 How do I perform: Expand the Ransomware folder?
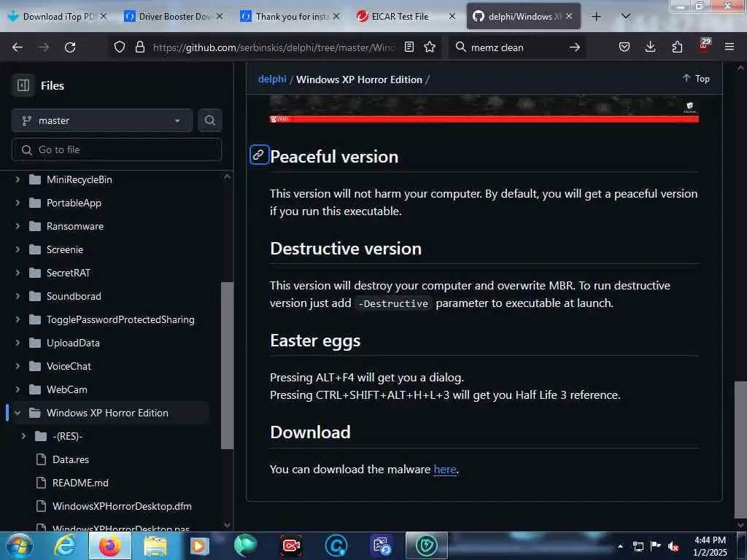click(x=18, y=226)
